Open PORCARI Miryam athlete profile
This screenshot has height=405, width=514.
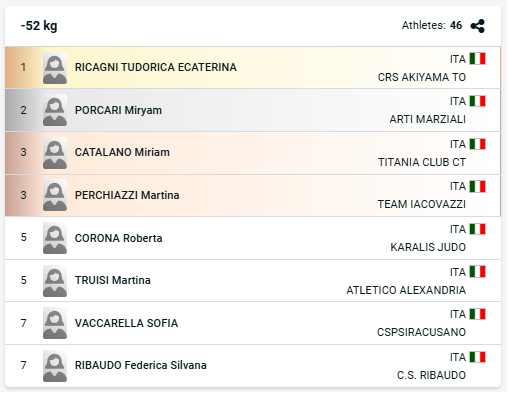tap(118, 110)
